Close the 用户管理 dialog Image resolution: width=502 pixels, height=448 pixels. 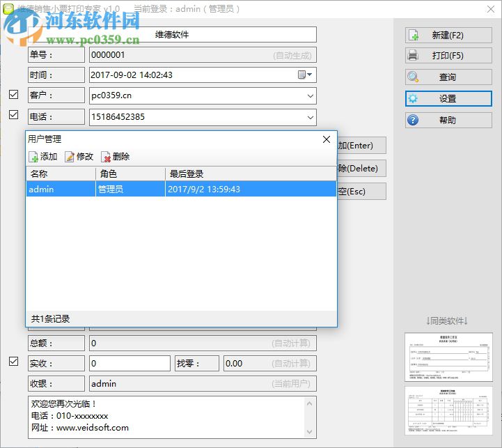coord(327,139)
